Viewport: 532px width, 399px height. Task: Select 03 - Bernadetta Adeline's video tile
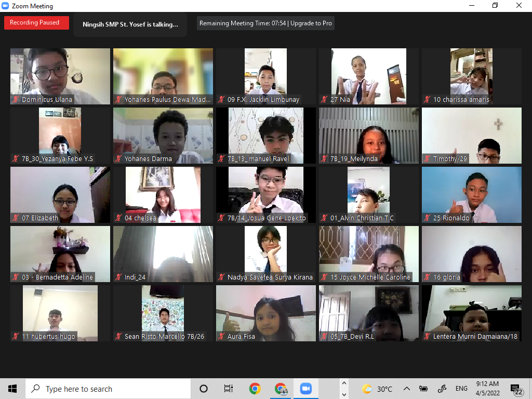60,254
